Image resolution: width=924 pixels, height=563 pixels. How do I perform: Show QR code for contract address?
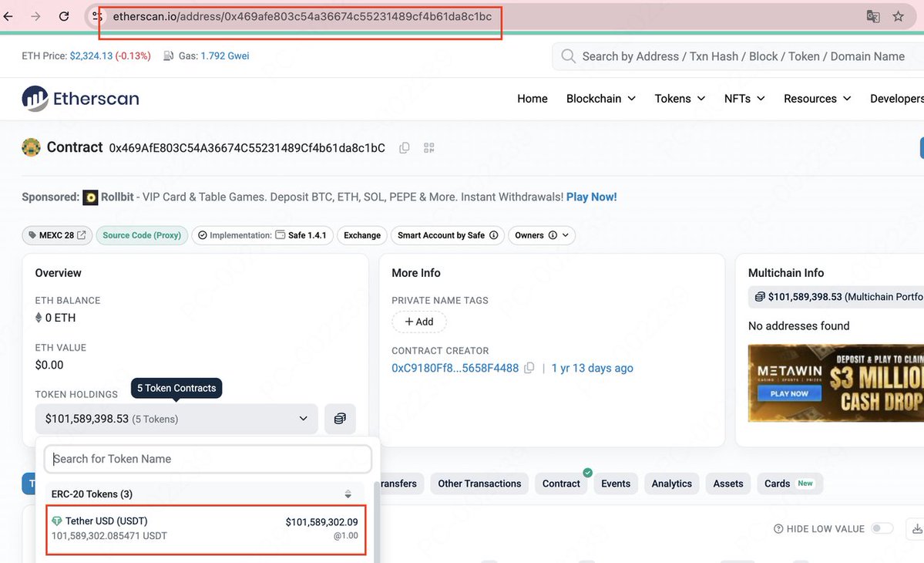429,148
